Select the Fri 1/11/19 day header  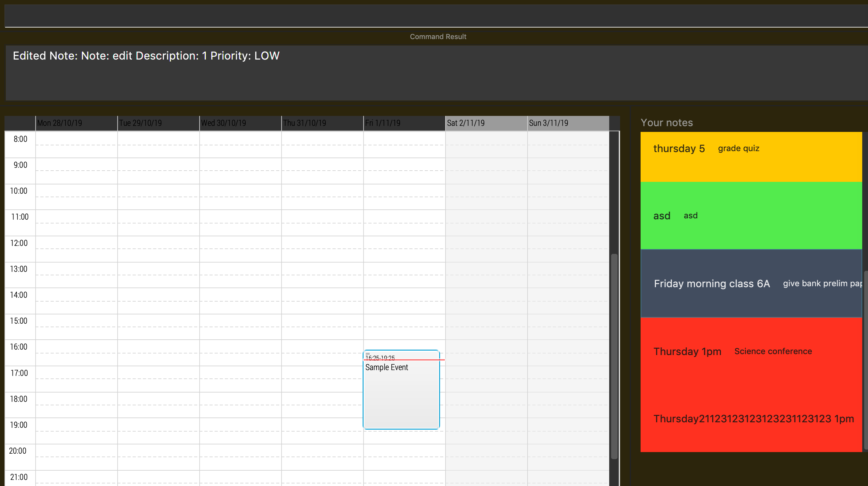click(x=404, y=123)
